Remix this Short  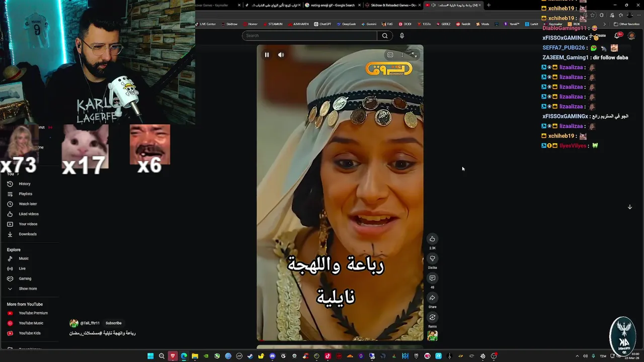pyautogui.click(x=432, y=317)
